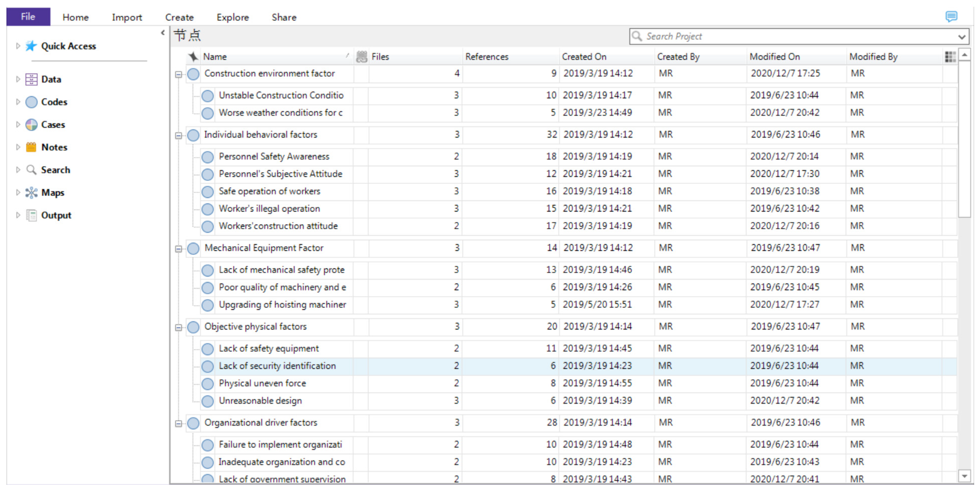Screen dimensions: 980x490
Task: Collapse the navigation pane with chevron
Action: point(163,33)
